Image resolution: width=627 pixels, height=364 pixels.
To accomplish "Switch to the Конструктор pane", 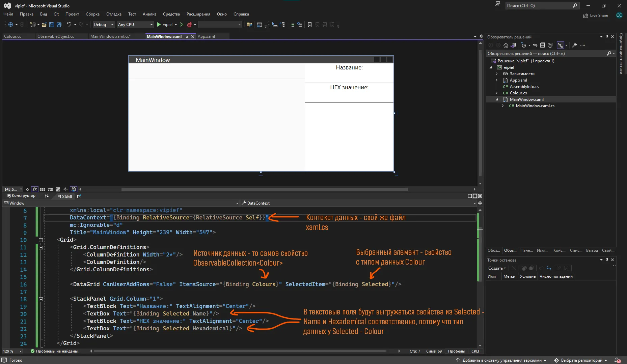I will pos(21,196).
